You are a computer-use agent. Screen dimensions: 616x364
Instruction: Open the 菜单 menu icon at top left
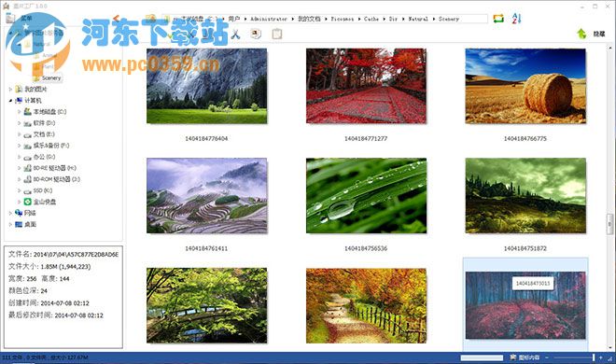click(x=10, y=18)
